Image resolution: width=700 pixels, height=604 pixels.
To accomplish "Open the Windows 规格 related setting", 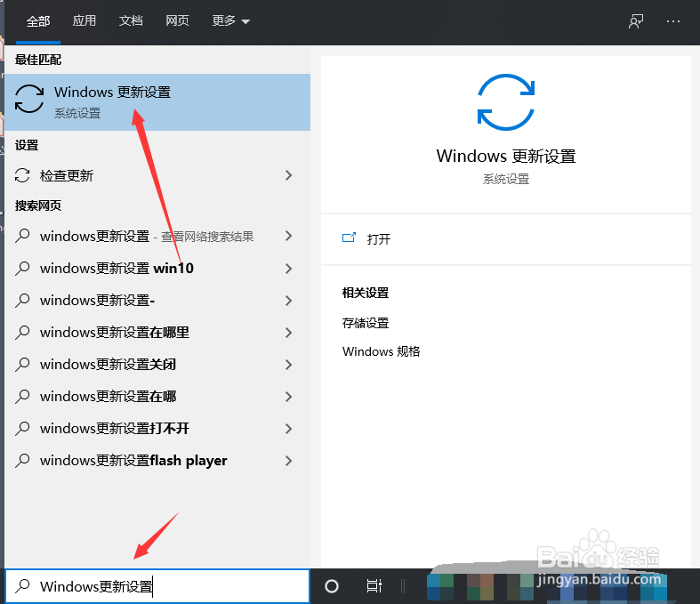I will pyautogui.click(x=382, y=351).
